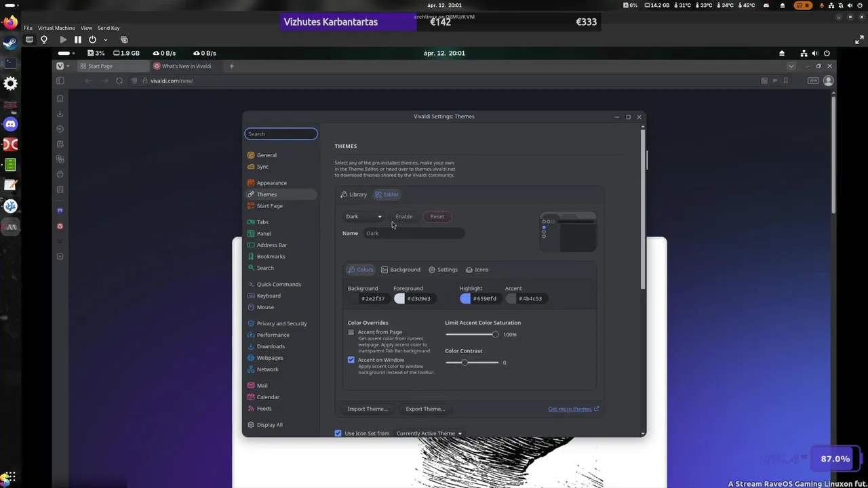Click the VM power button in toolbar
The image size is (868, 488).
(92, 39)
